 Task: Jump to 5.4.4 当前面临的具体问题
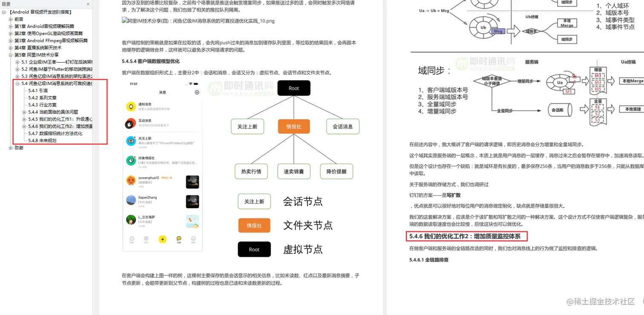coord(53,112)
